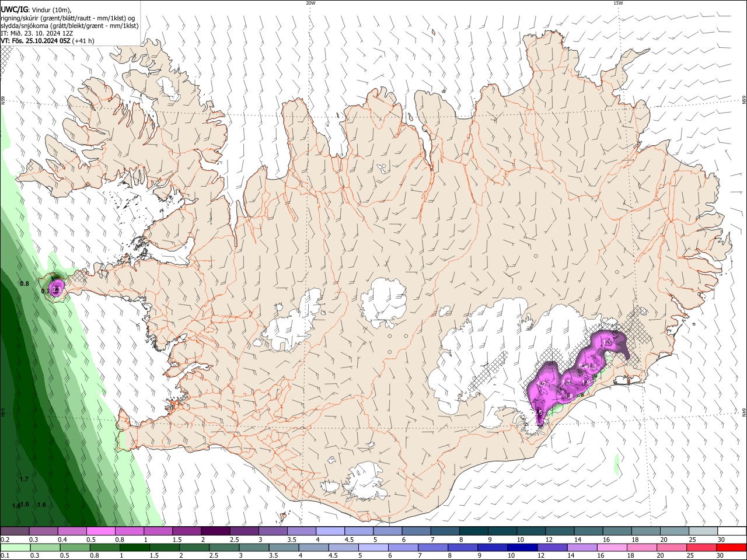Select the violet swatch labeled 12 in lower scale

(553, 548)
